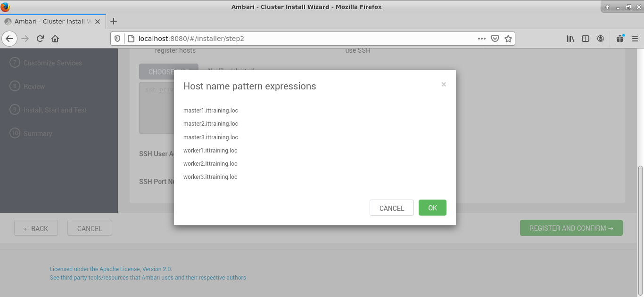Open a new browser tab

[114, 21]
